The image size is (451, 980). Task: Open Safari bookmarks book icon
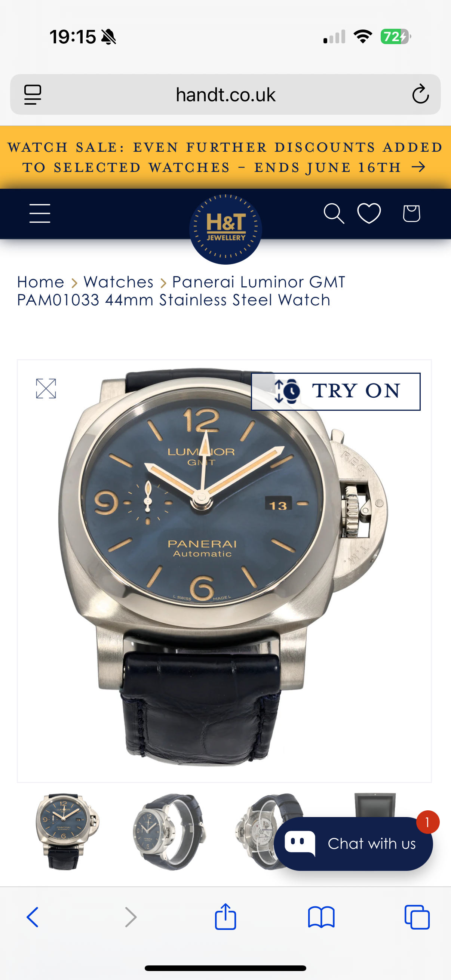pyautogui.click(x=321, y=917)
